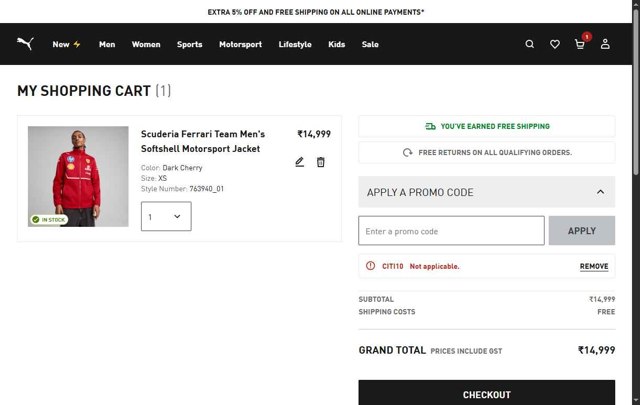The width and height of the screenshot is (640, 405).
Task: Open the Sale menu item
Action: 370,44
